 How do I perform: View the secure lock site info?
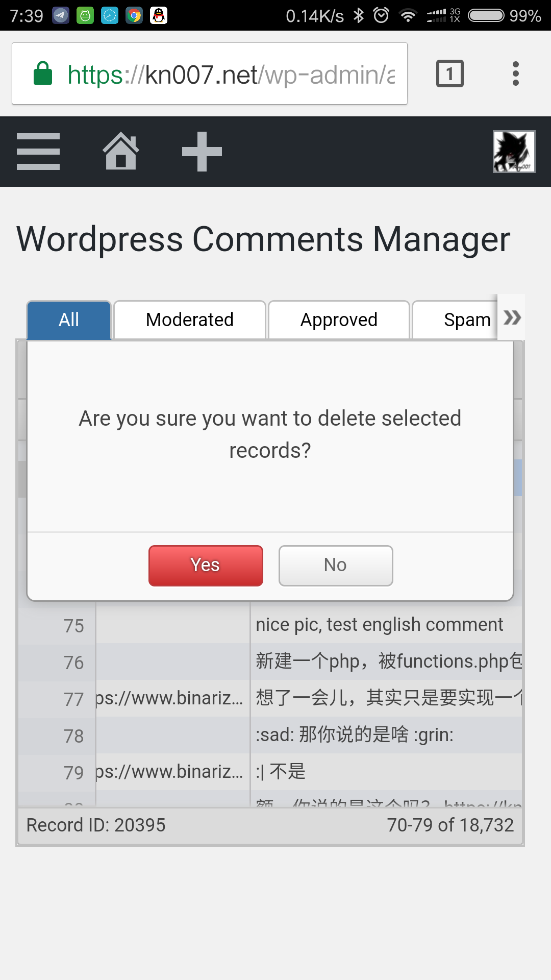tap(43, 73)
